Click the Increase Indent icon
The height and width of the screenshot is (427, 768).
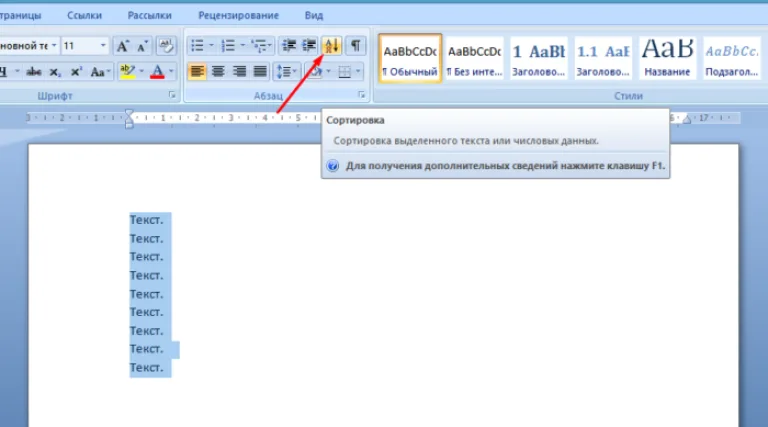pyautogui.click(x=309, y=46)
